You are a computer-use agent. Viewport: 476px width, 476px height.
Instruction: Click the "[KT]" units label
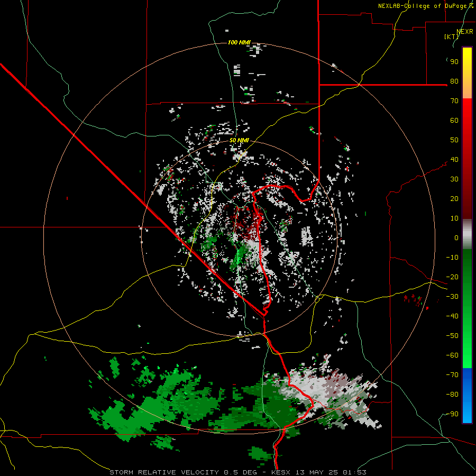(x=451, y=36)
